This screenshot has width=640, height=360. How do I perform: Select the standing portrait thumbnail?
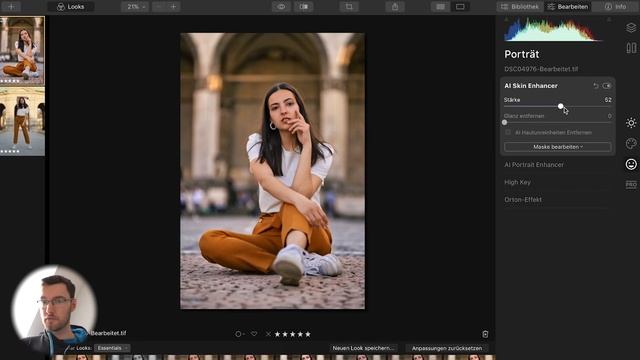[x=22, y=121]
